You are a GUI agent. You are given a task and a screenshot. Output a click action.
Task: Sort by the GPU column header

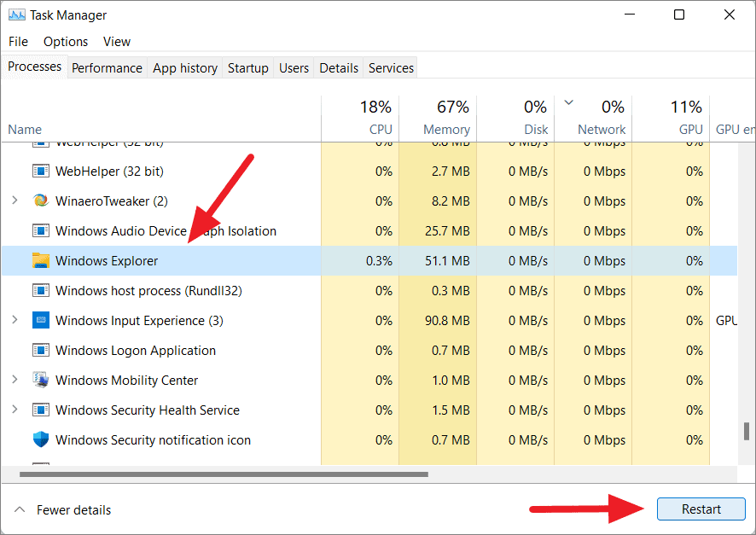(x=671, y=119)
